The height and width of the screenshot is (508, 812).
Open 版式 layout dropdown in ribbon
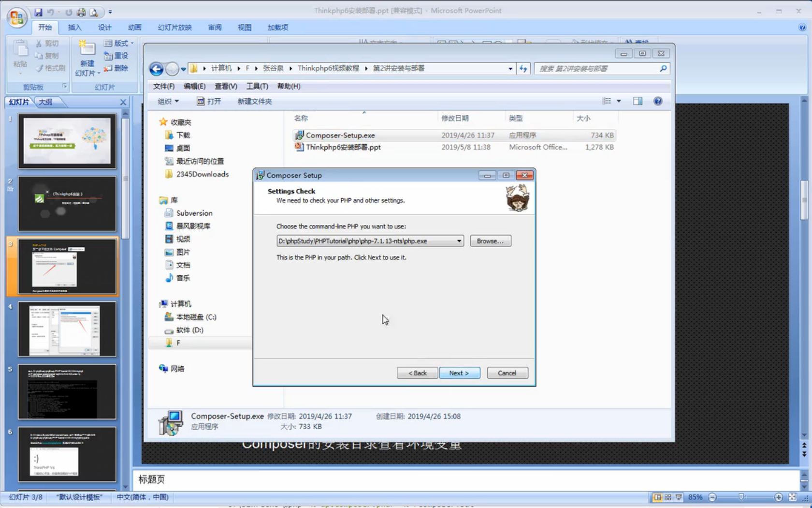pyautogui.click(x=119, y=43)
